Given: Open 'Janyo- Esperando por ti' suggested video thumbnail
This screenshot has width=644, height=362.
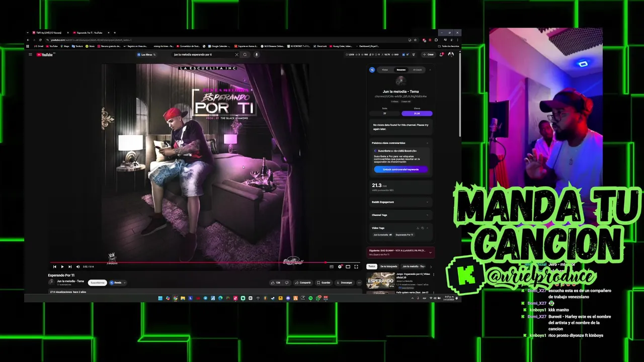Looking at the screenshot, I should 381,280.
